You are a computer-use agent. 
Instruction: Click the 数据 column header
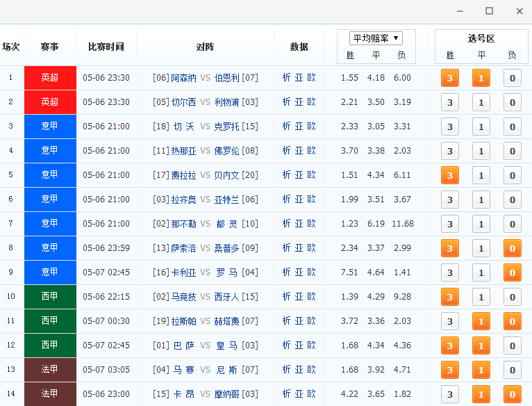299,47
